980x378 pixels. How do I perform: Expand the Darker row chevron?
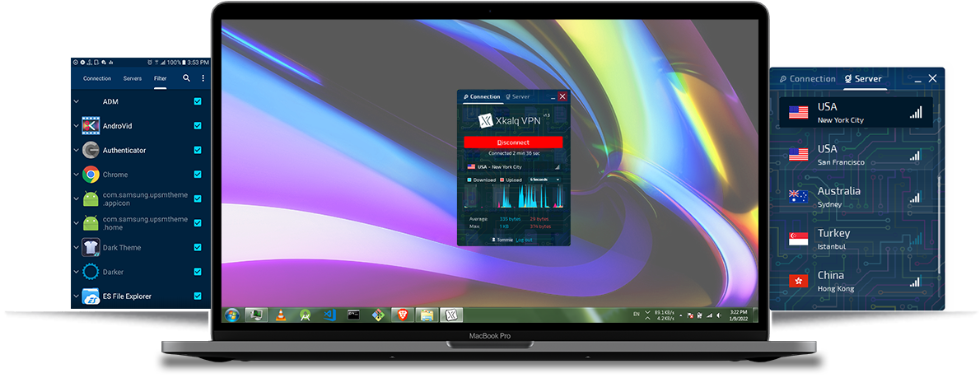[77, 272]
